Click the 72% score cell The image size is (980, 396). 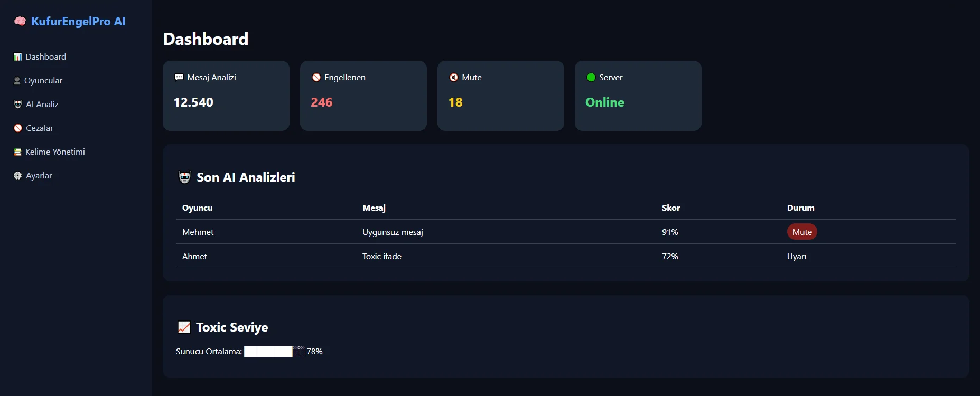pos(670,257)
